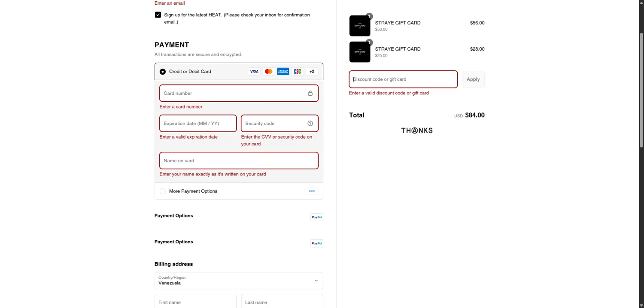Click 'Enter a valid discount code or gift card' error
Screen dimensions: 644x308
pyautogui.click(x=389, y=93)
